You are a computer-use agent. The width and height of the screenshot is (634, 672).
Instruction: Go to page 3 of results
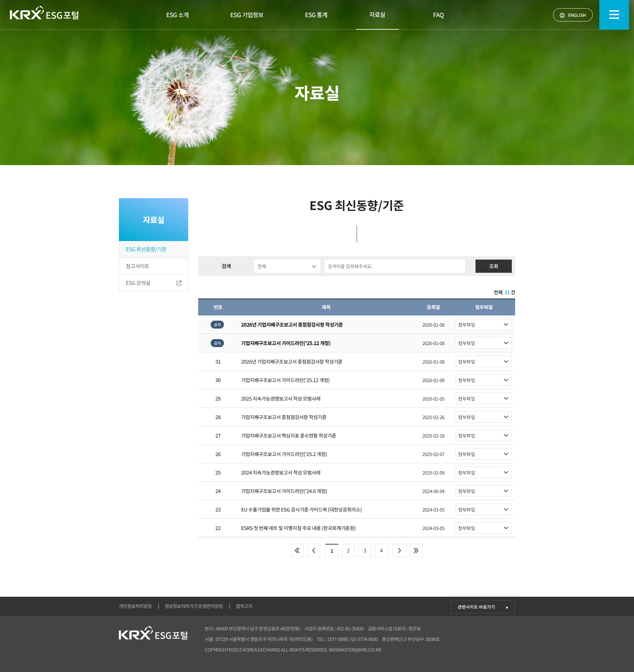point(365,550)
